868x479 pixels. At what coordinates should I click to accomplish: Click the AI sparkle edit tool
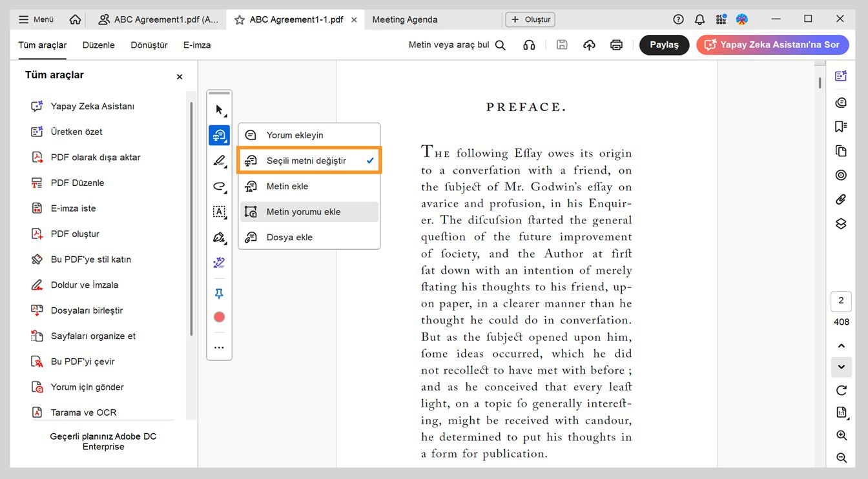(219, 263)
